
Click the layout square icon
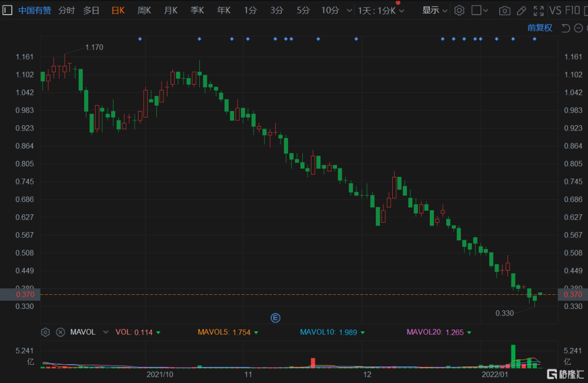point(476,10)
